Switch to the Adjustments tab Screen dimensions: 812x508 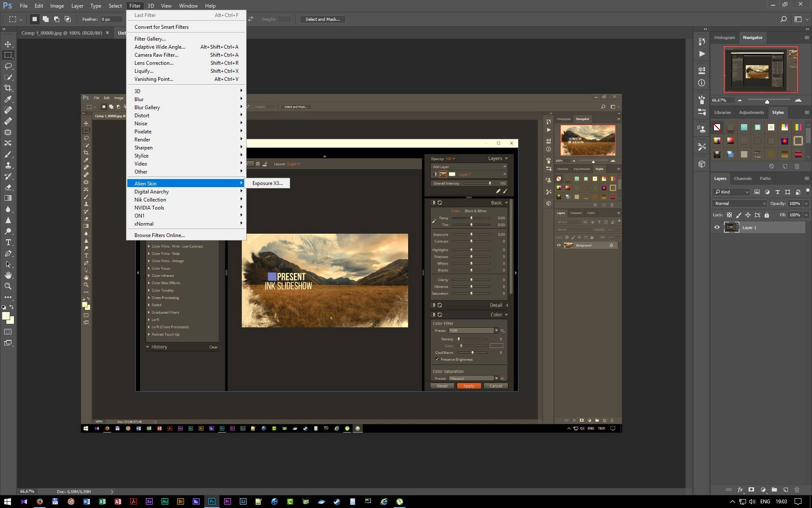(751, 112)
